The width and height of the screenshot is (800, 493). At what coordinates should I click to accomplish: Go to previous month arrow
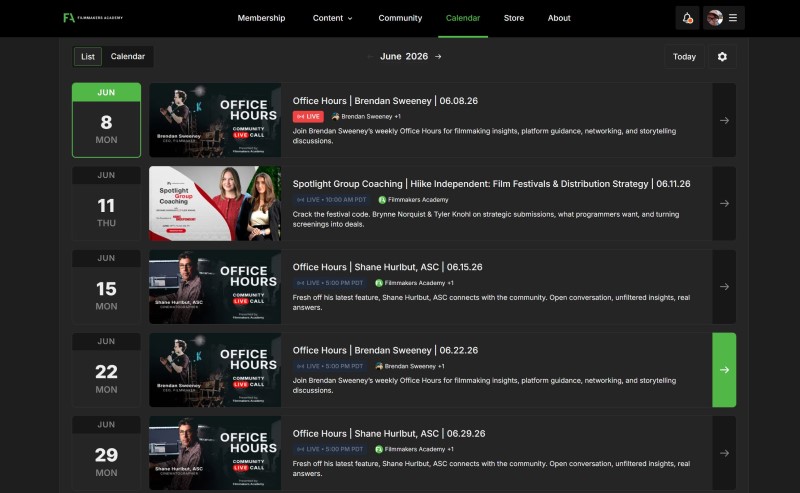[370, 57]
